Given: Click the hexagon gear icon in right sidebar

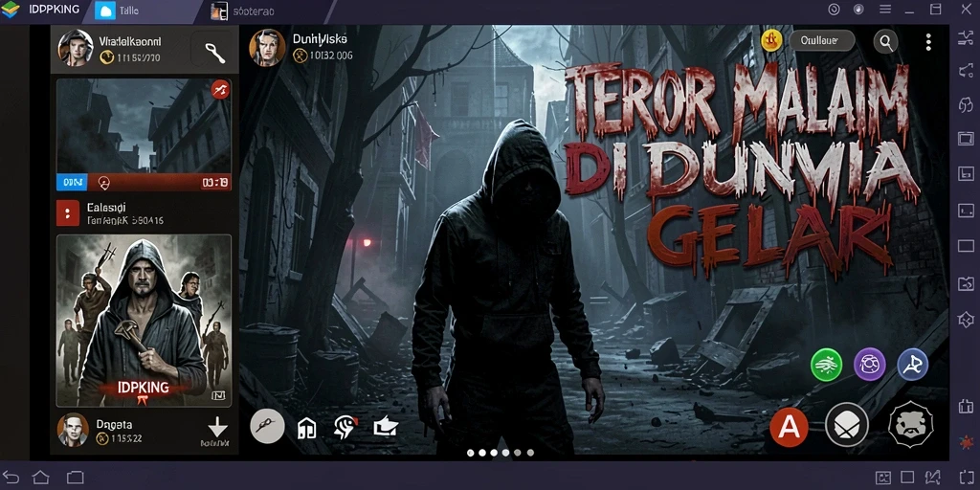Looking at the screenshot, I should pyautogui.click(x=966, y=320).
